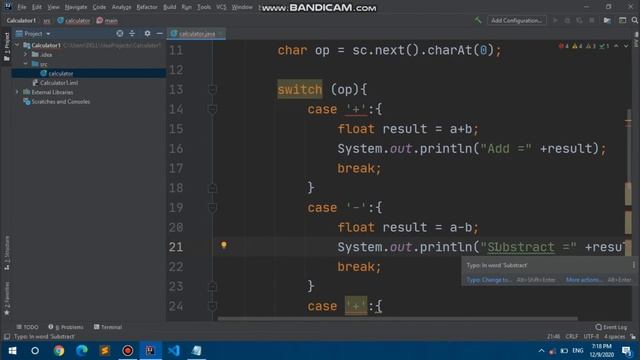Click 'More actions...' link in tooltip

[x=584, y=280]
